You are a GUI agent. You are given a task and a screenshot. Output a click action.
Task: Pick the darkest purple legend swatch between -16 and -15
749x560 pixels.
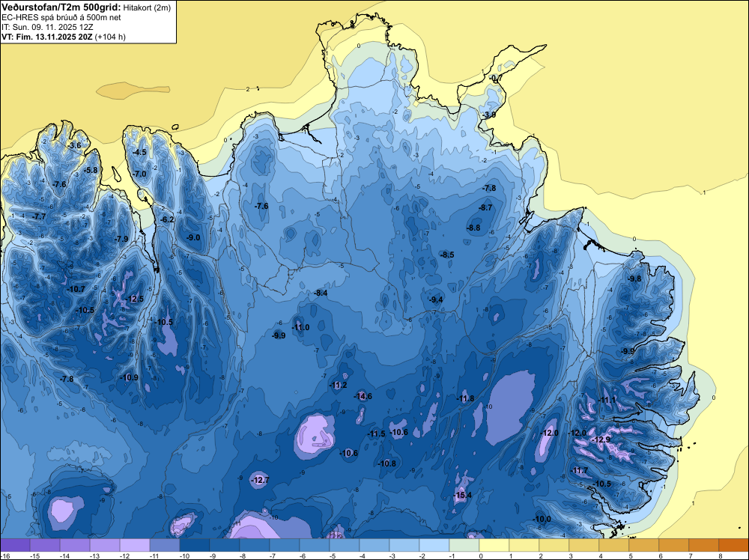tap(15, 545)
